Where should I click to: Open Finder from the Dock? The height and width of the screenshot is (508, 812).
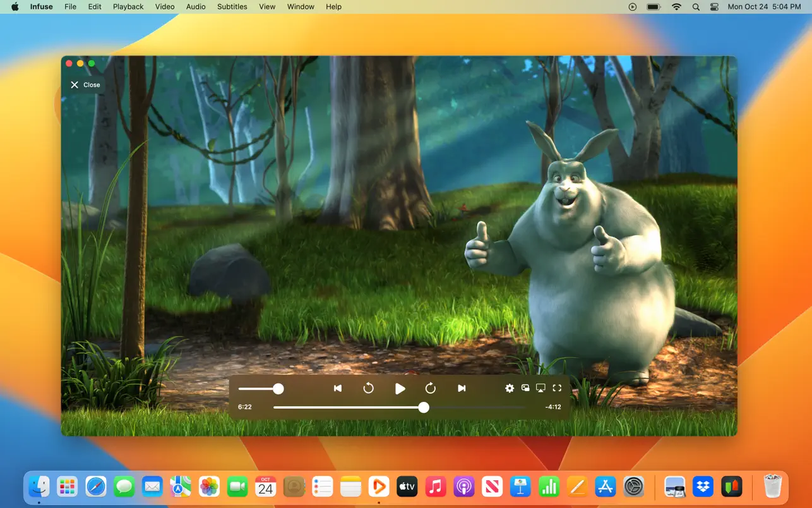[39, 487]
